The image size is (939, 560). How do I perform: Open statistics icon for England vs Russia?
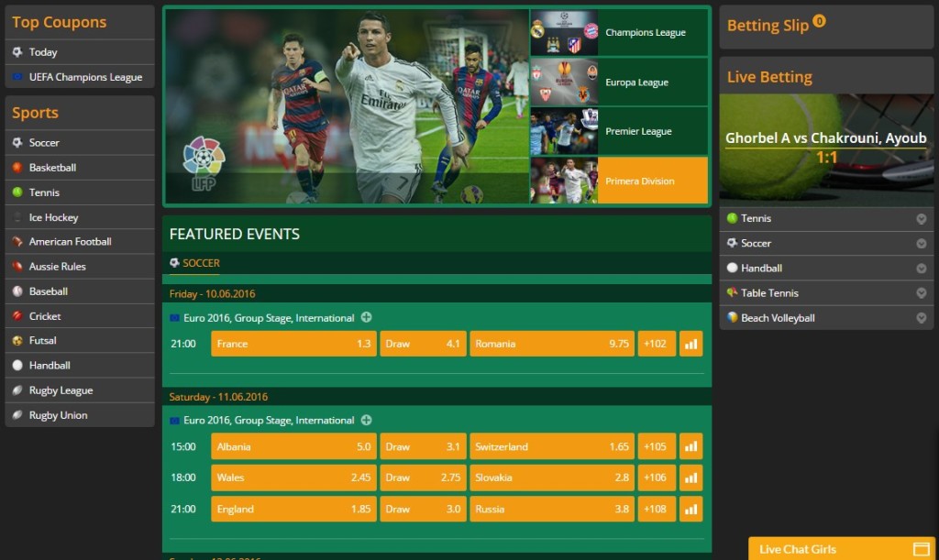coord(691,510)
